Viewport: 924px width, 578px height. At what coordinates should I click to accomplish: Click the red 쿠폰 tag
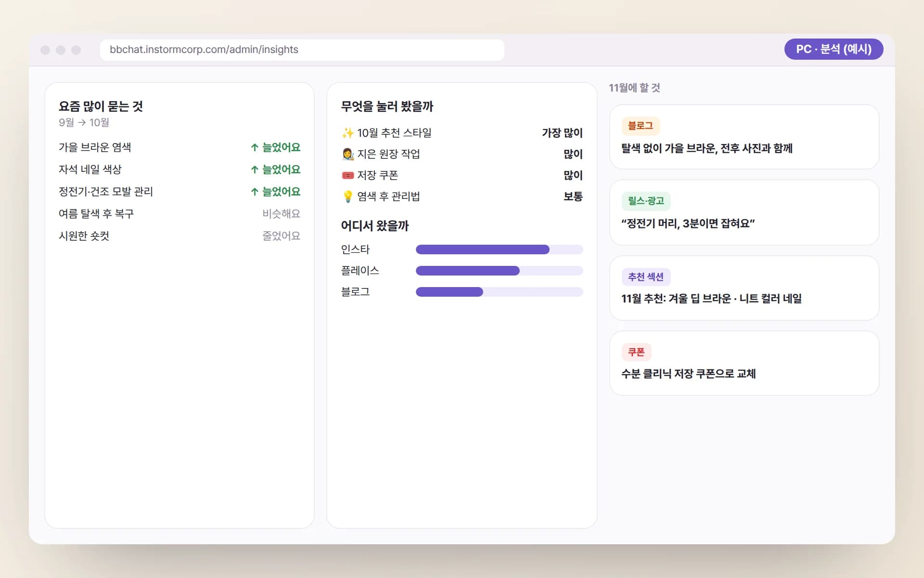[636, 352]
